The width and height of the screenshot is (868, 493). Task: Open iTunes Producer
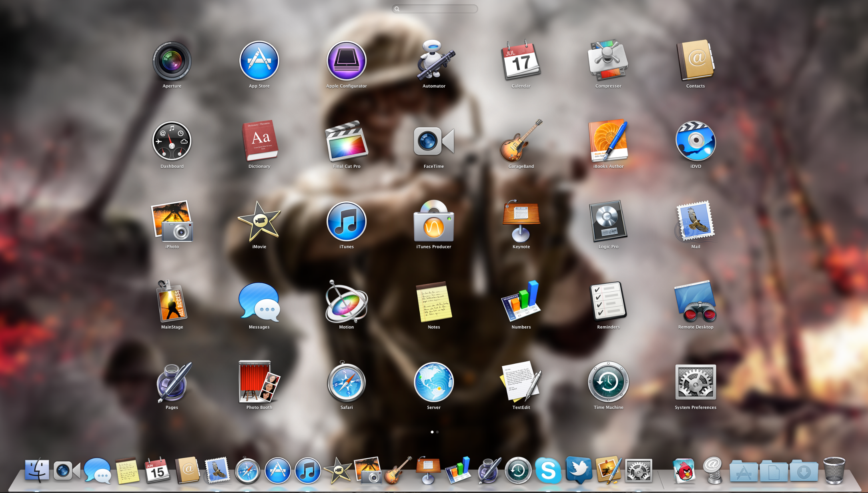tap(434, 222)
